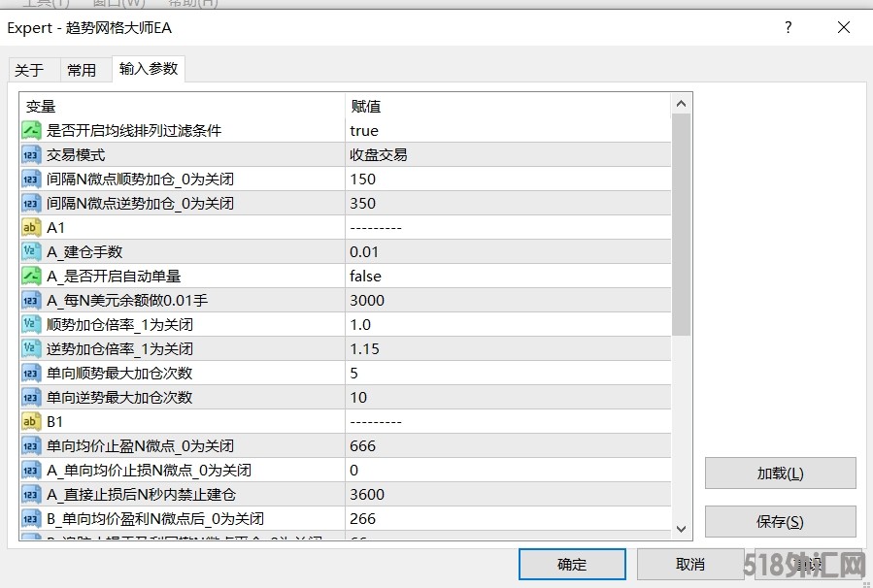Close the Expert dialog window

pyautogui.click(x=844, y=27)
